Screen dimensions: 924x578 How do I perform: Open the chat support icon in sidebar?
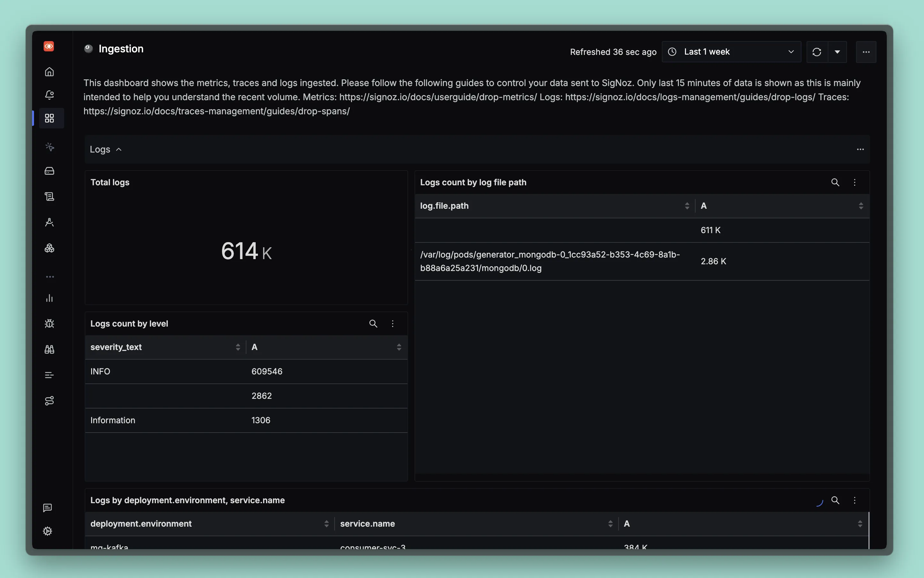[47, 508]
